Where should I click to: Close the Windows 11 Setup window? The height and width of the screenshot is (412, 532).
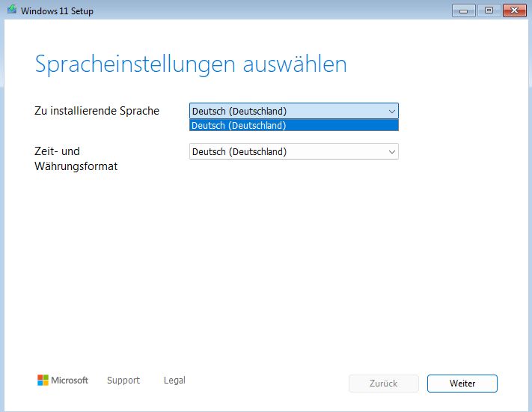click(514, 11)
